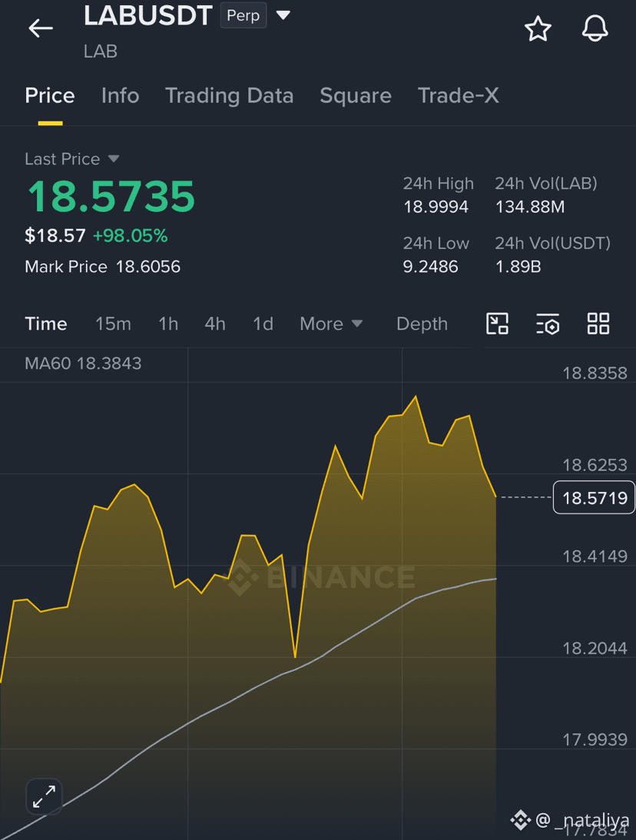Open the grid layout icon
This screenshot has width=636, height=840.
[x=598, y=324]
